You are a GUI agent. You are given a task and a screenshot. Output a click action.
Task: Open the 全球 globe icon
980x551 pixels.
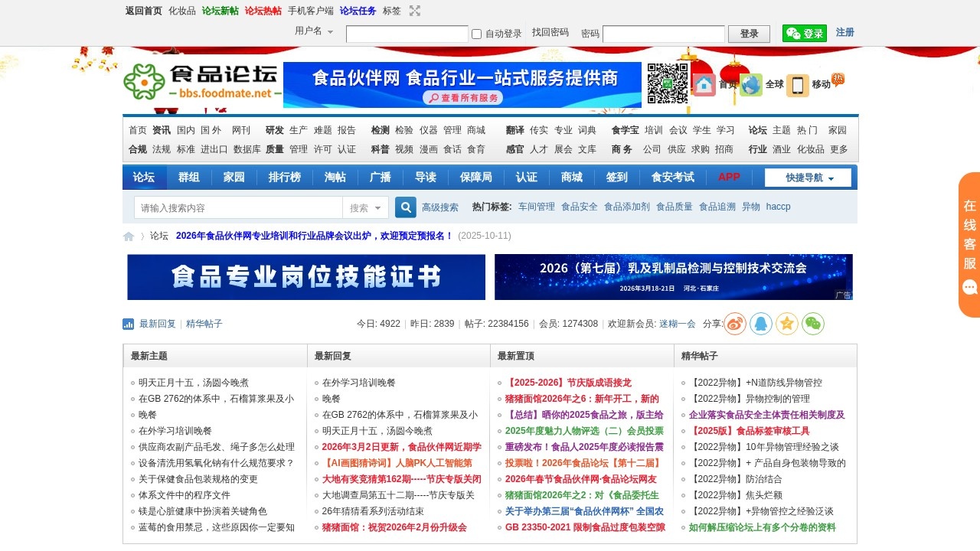pos(751,85)
